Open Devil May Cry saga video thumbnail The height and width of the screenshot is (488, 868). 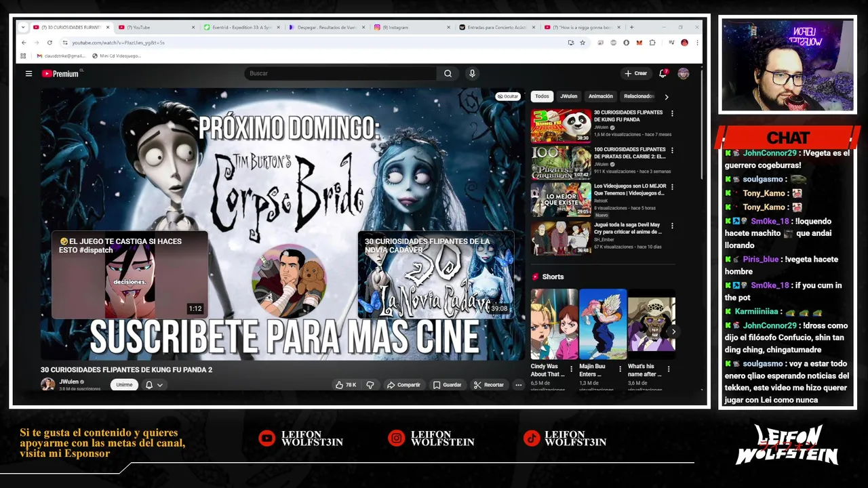click(561, 238)
